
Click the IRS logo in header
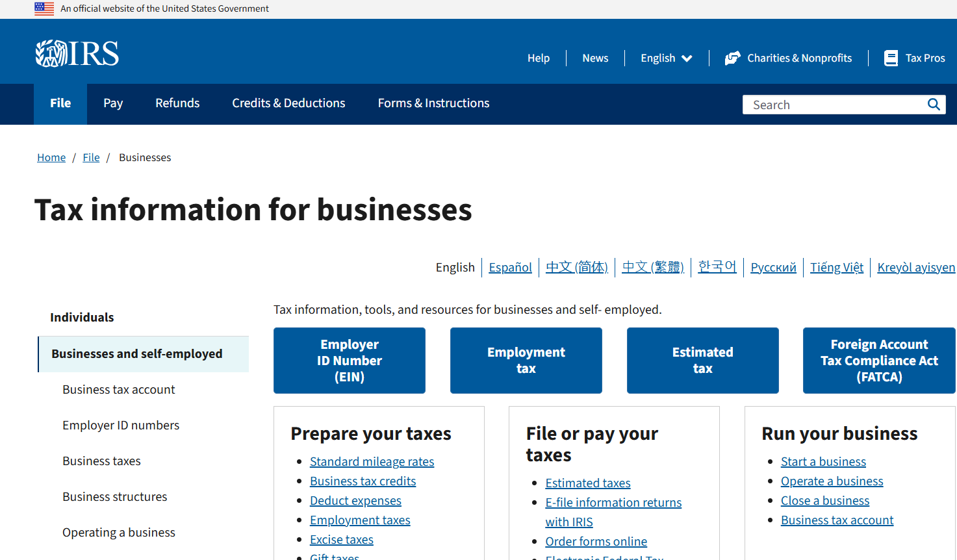coord(77,53)
